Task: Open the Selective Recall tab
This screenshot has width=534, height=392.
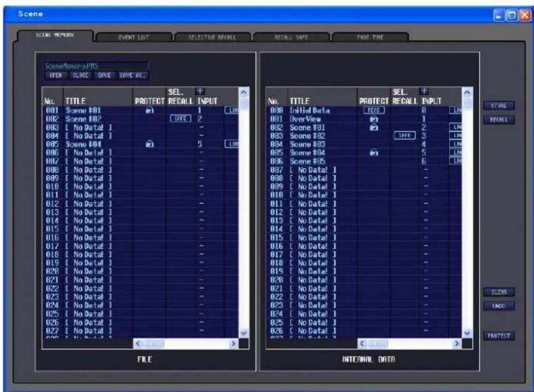Action: coord(212,38)
